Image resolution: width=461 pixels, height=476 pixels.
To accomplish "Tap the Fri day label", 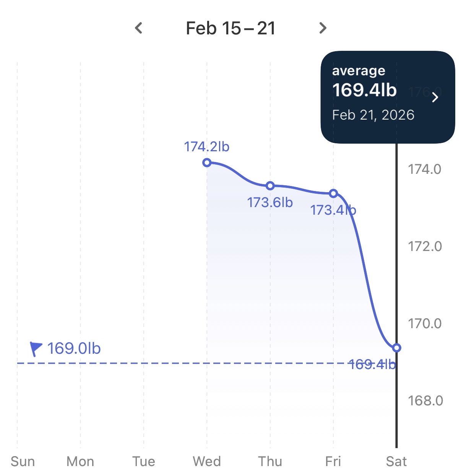I will point(333,461).
